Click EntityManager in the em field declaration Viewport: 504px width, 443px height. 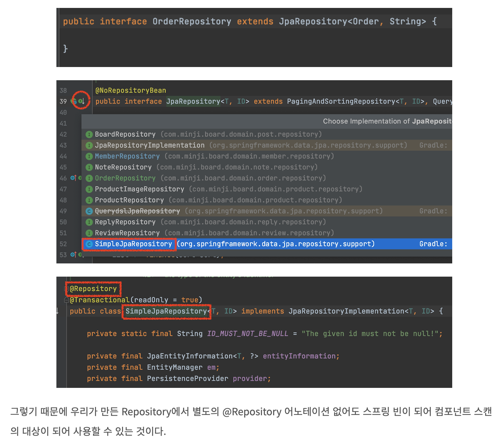tap(175, 367)
